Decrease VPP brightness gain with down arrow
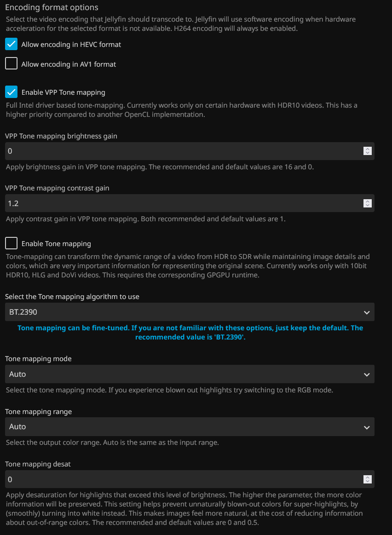 [367, 153]
